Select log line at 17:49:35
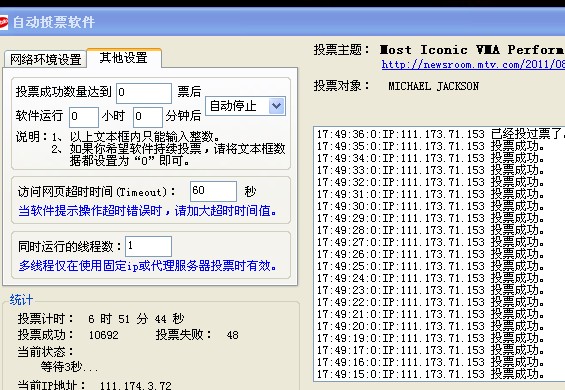The width and height of the screenshot is (565, 390). tap(431, 146)
